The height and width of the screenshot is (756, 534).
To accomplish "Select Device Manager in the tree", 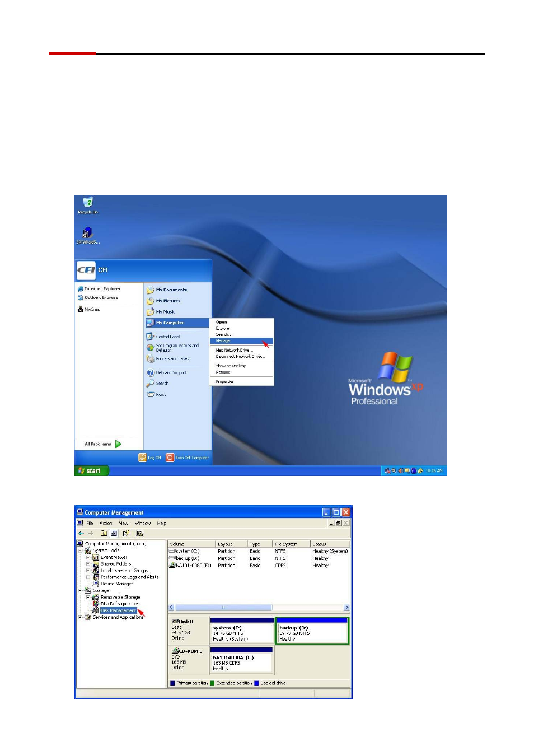I will pos(116,584).
